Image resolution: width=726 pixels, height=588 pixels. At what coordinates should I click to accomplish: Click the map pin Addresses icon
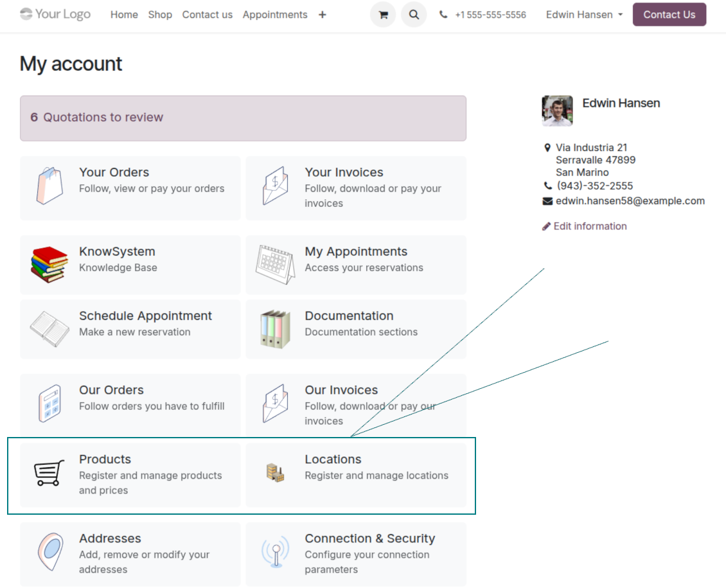pyautogui.click(x=49, y=552)
